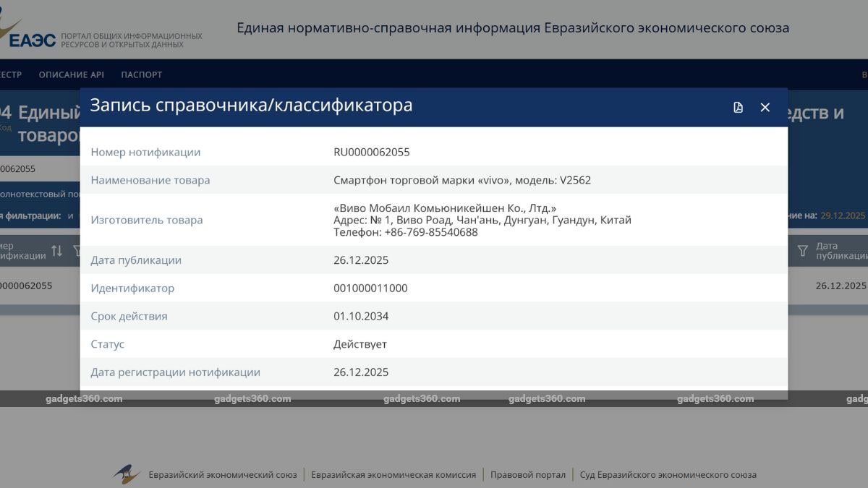Click the RU0000062055 notification number value
868x488 pixels.
(372, 152)
